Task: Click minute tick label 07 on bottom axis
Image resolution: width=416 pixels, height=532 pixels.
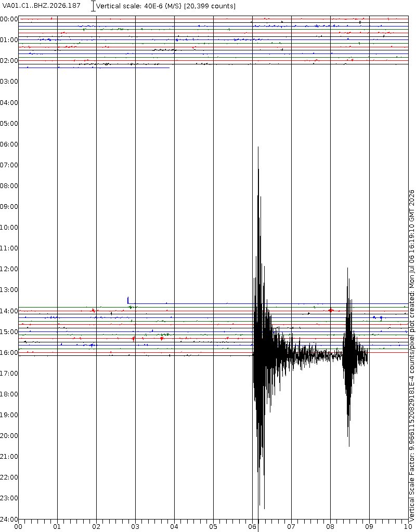Action: [291, 527]
